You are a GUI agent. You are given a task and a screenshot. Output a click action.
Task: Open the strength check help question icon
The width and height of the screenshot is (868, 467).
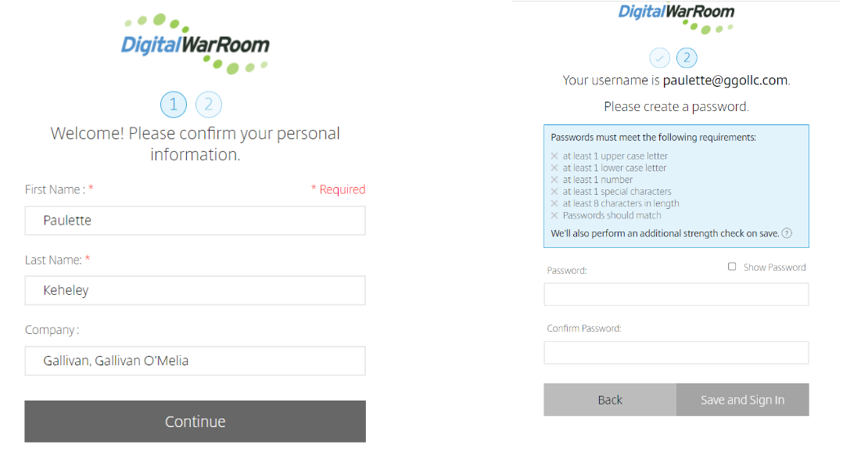787,233
